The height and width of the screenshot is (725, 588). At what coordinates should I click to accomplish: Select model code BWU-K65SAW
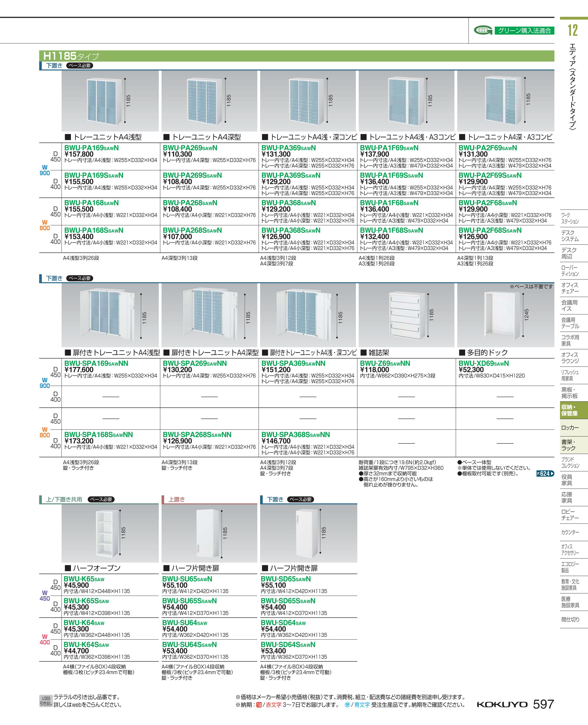[x=84, y=579]
